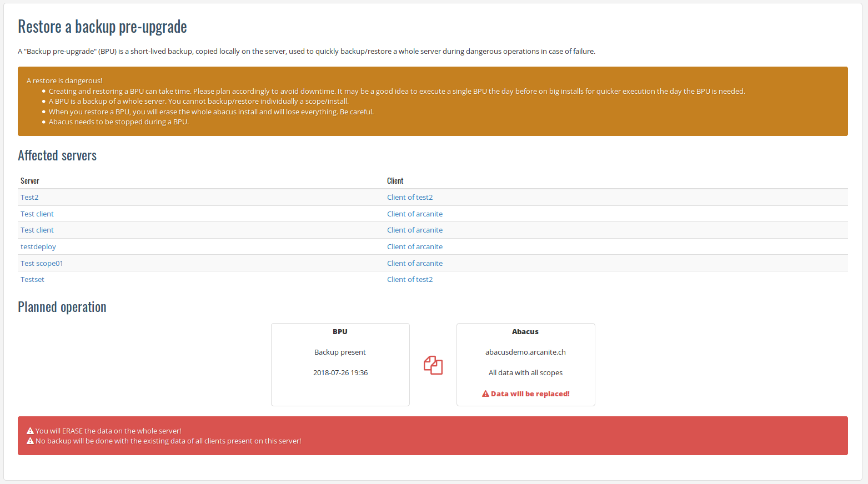This screenshot has width=868, height=484.
Task: Click the Affected servers heading
Action: (57, 155)
